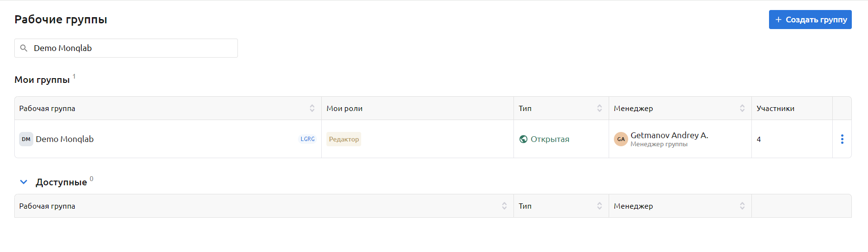Click the Редактор role badge
868x252 pixels.
click(344, 139)
